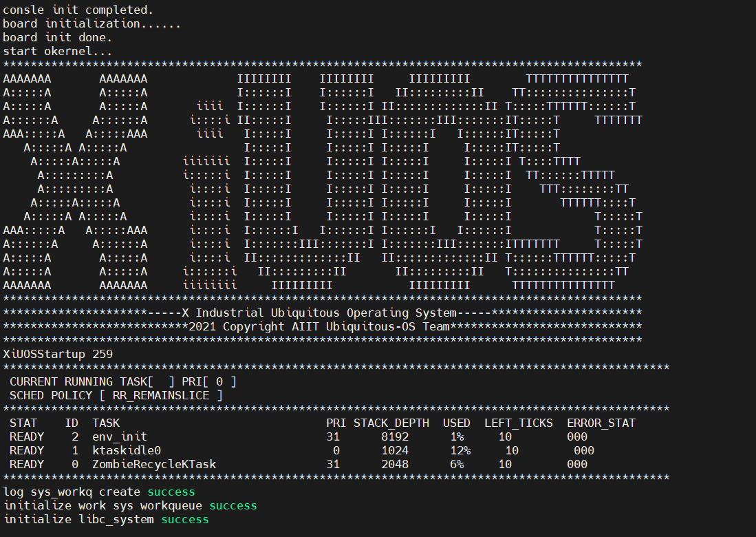The image size is (756, 537).
Task: Click the 'CURRENT RUNNING TASK[ ]' text
Action: coord(92,382)
